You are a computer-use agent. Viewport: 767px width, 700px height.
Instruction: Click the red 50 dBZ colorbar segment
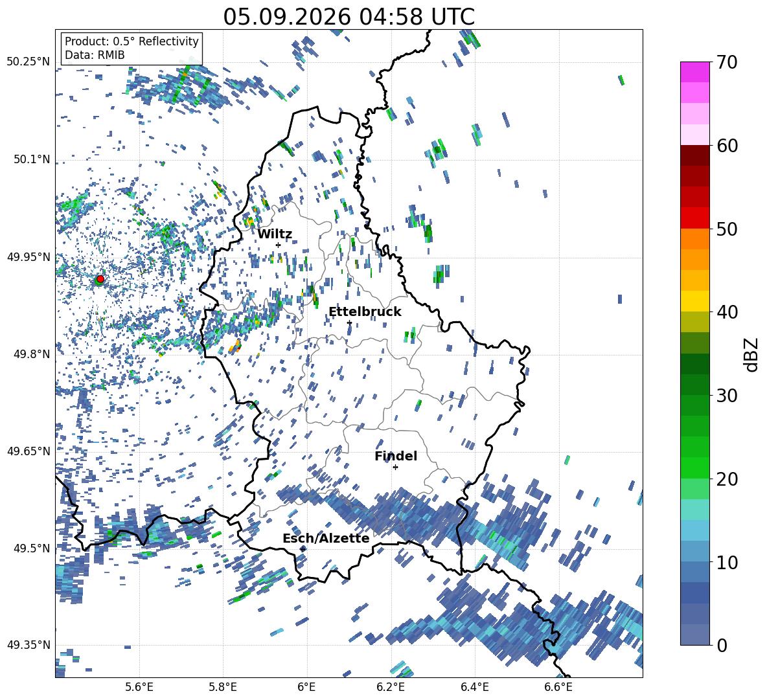click(694, 218)
